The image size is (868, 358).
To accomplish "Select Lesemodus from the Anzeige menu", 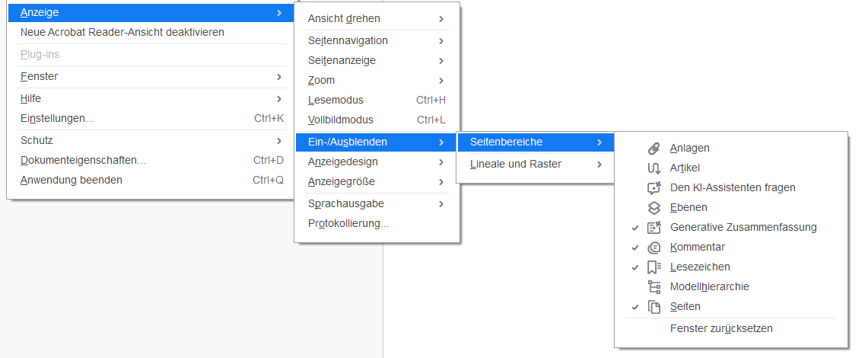I will tap(335, 100).
